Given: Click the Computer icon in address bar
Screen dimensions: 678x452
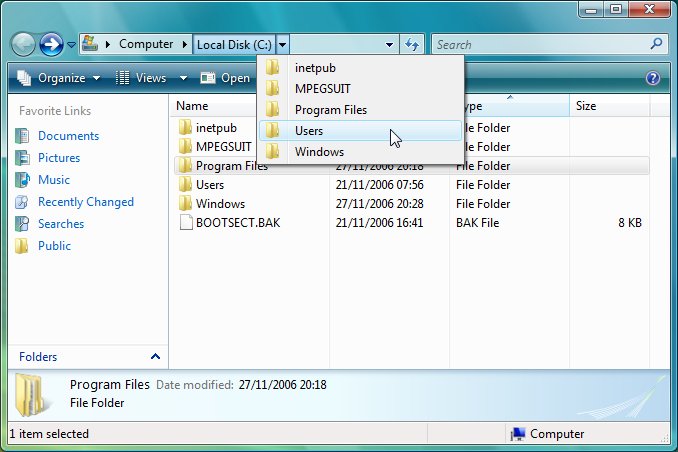Looking at the screenshot, I should pos(90,44).
